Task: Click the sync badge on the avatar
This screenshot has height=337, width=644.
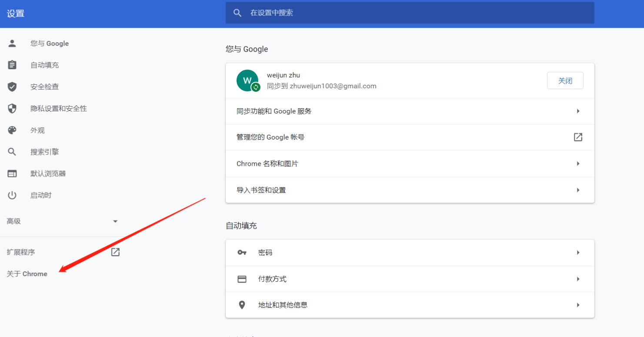Action: 256,87
